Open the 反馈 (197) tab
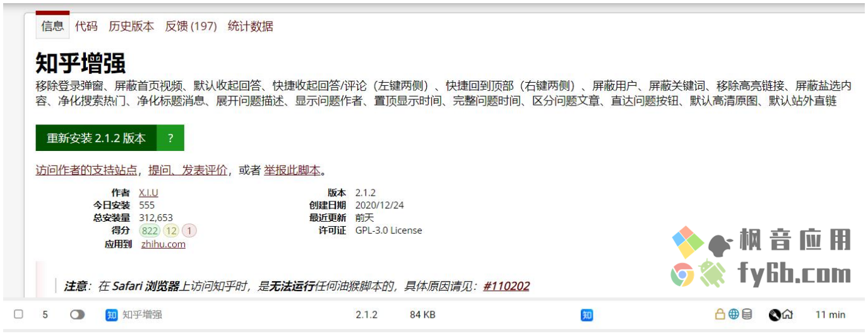The width and height of the screenshot is (868, 336). tap(191, 27)
